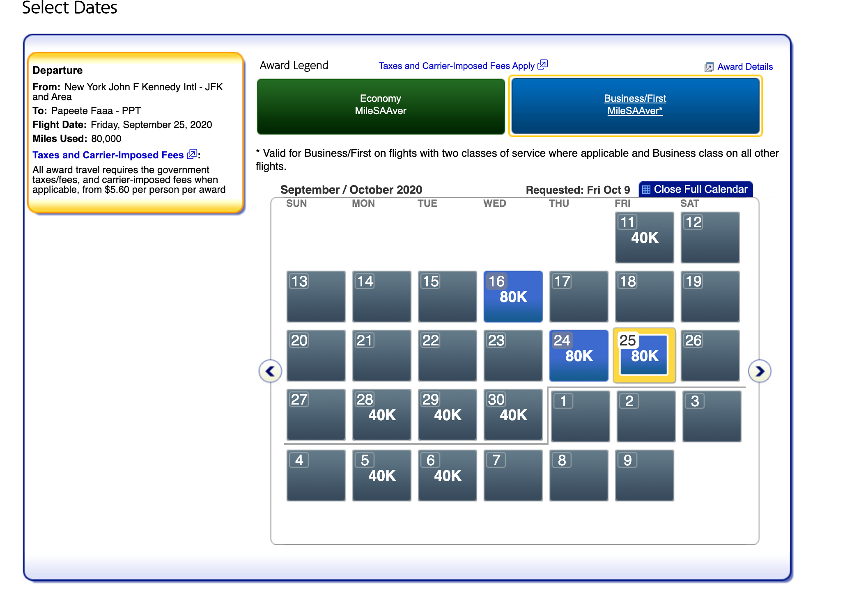This screenshot has height=590, width=868.
Task: Select September 24 for 80K miles
Action: (579, 355)
